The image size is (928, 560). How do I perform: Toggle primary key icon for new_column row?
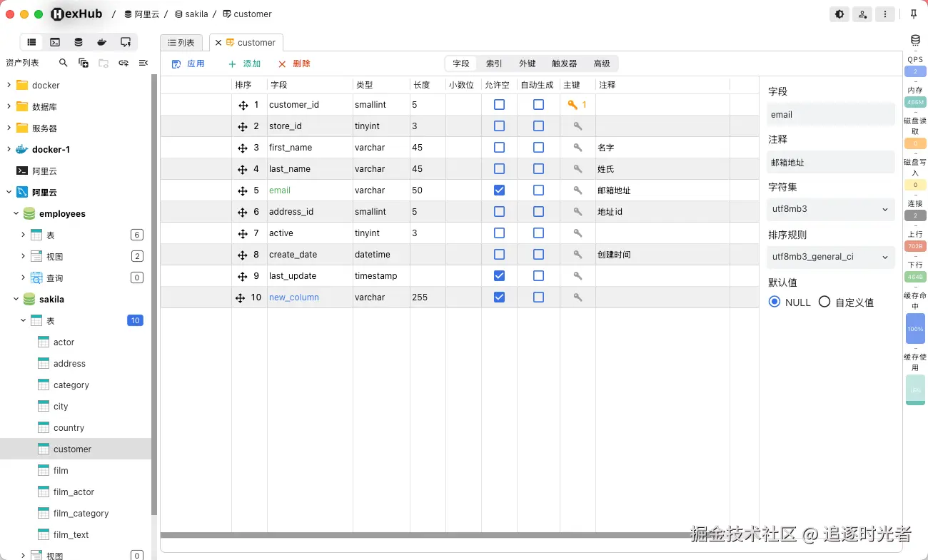(578, 297)
